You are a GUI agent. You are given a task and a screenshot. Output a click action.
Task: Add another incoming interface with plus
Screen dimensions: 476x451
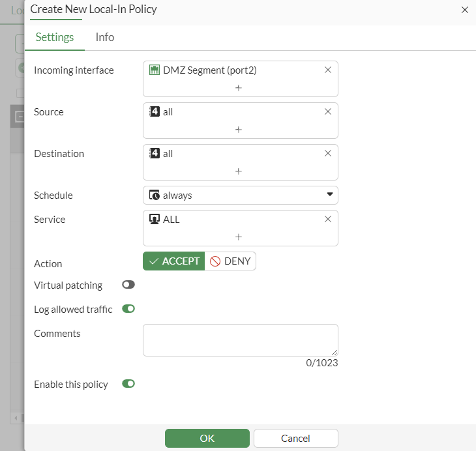click(x=239, y=87)
